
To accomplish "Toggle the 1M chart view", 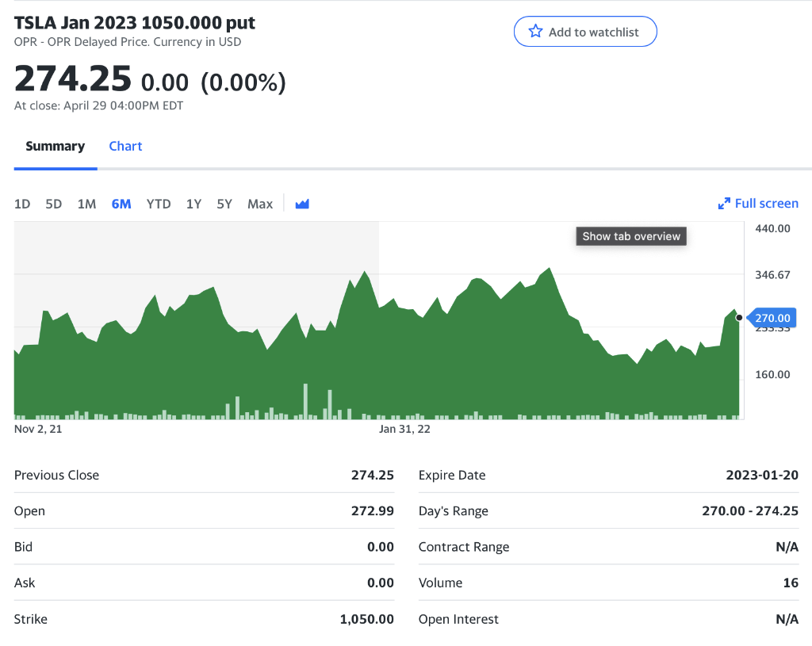I will point(86,204).
